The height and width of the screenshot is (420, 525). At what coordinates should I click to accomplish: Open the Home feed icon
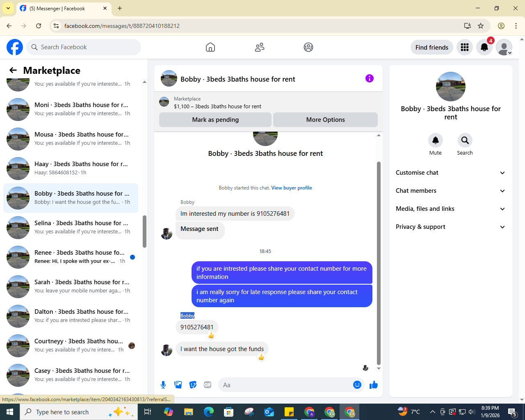[210, 47]
